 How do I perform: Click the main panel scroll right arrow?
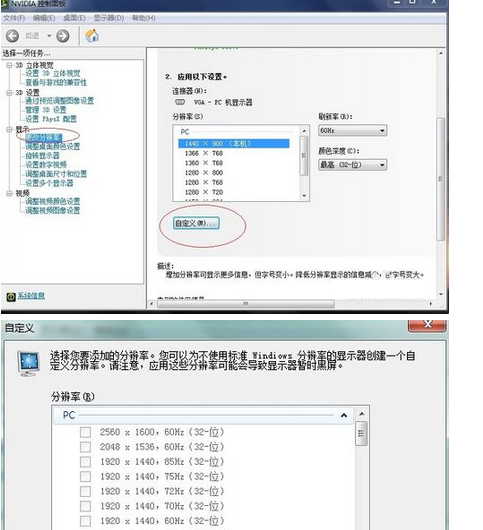coord(431,304)
